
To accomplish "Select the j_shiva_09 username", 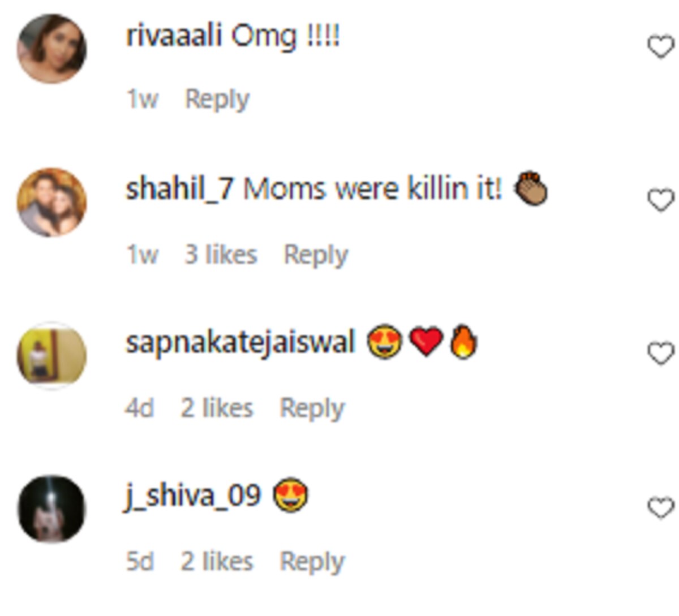I will tap(193, 496).
